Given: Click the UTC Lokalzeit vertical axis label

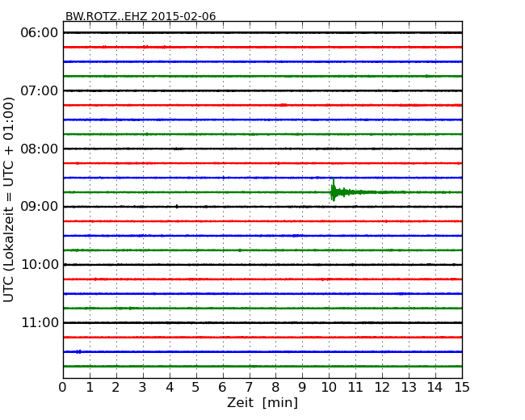Looking at the screenshot, I should click(x=9, y=199).
